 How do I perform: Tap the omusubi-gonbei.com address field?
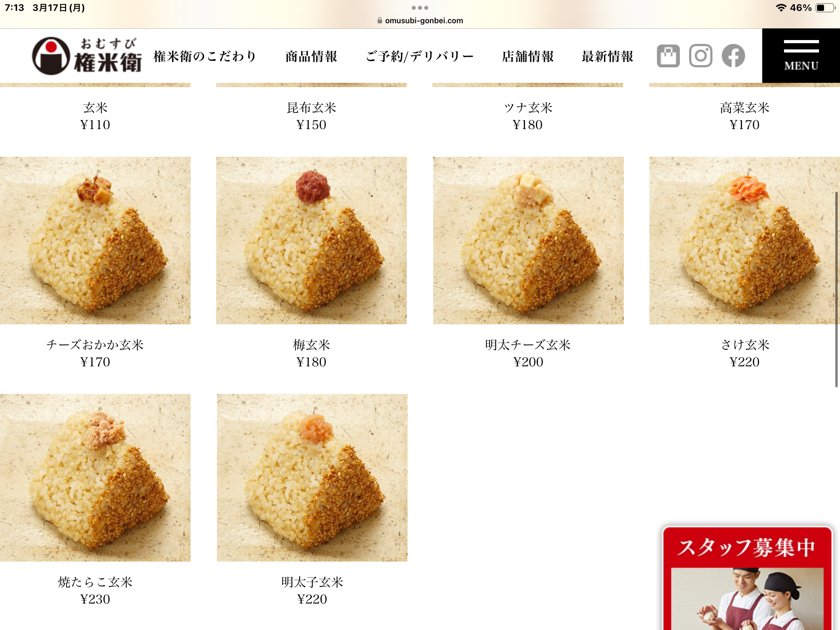click(420, 21)
